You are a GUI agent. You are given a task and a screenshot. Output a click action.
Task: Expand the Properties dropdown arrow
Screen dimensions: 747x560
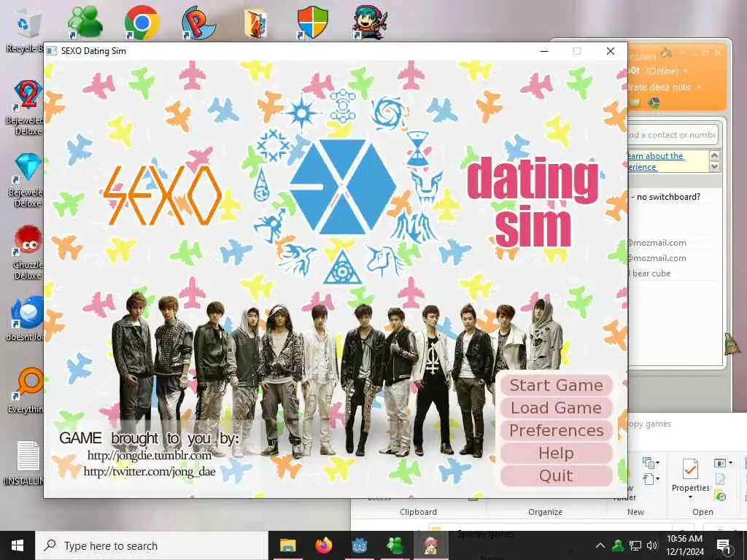[x=690, y=497]
